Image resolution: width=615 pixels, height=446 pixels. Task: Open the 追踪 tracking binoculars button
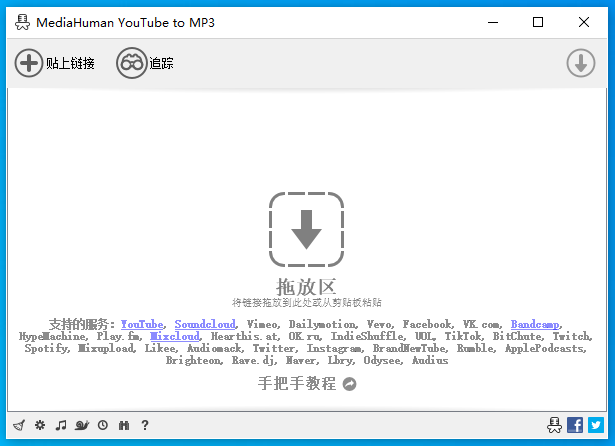tap(145, 63)
